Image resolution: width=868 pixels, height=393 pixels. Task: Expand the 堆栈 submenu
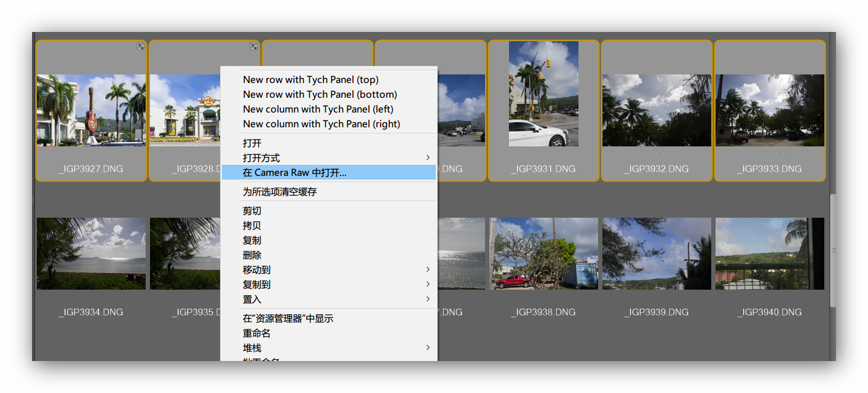click(251, 347)
